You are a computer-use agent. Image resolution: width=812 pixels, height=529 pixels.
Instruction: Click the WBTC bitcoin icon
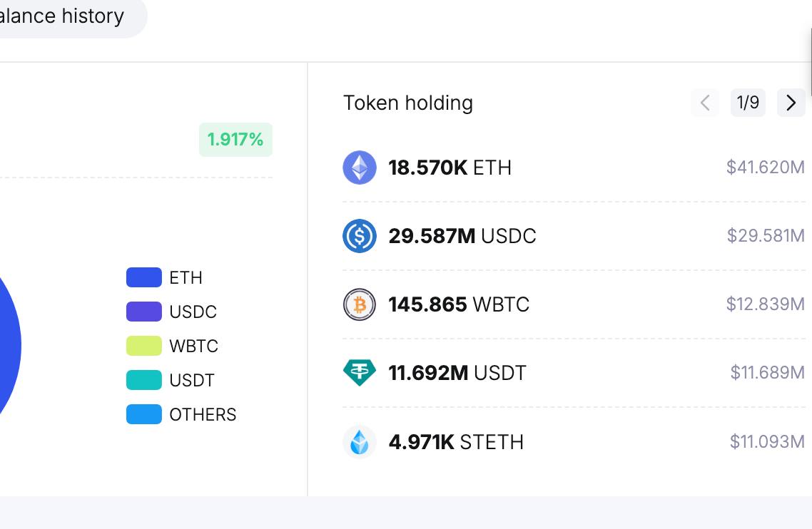(x=360, y=304)
